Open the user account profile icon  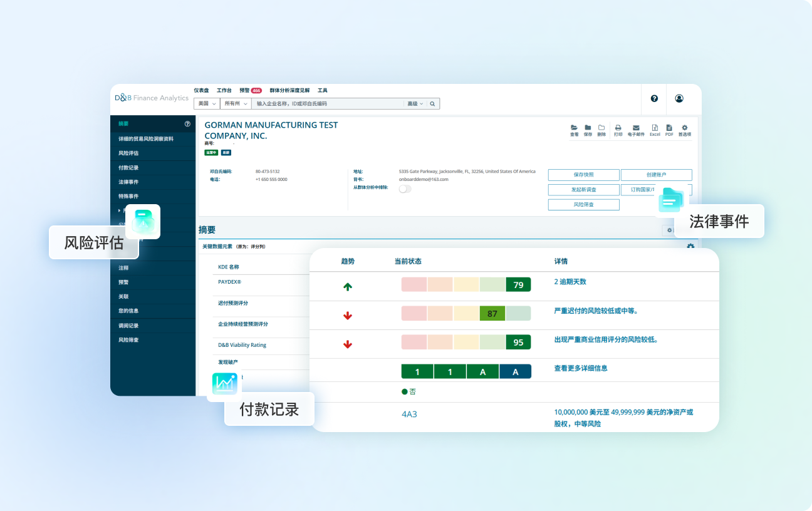click(679, 98)
